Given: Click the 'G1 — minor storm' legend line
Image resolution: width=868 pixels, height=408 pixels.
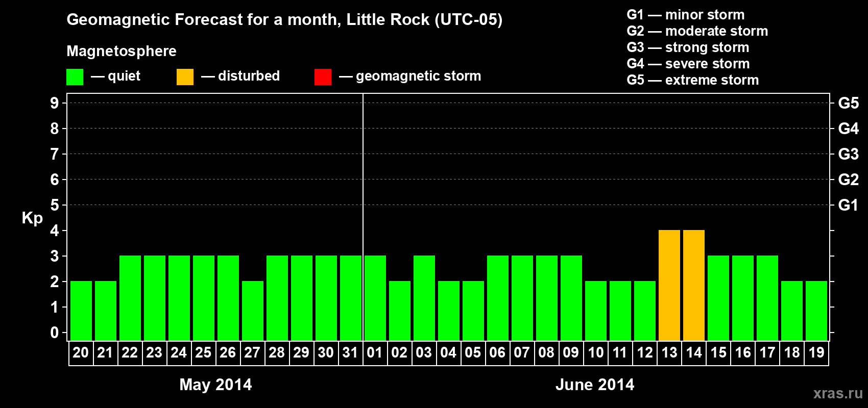Looking at the screenshot, I should point(686,15).
